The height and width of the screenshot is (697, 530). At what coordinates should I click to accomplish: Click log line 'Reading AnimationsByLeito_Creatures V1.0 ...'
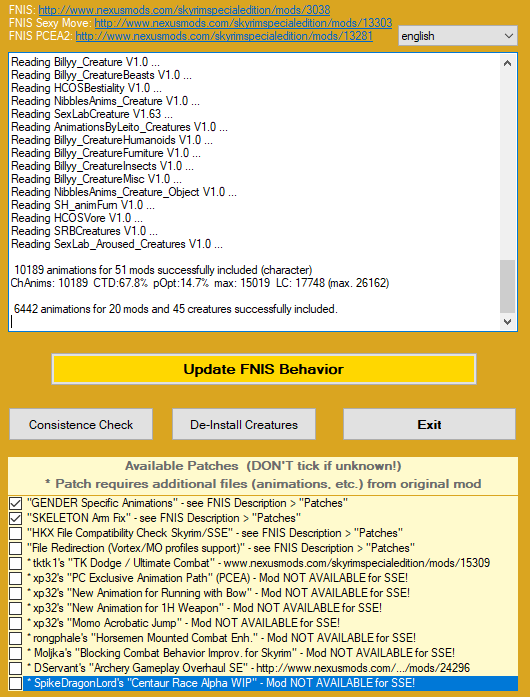tap(119, 127)
